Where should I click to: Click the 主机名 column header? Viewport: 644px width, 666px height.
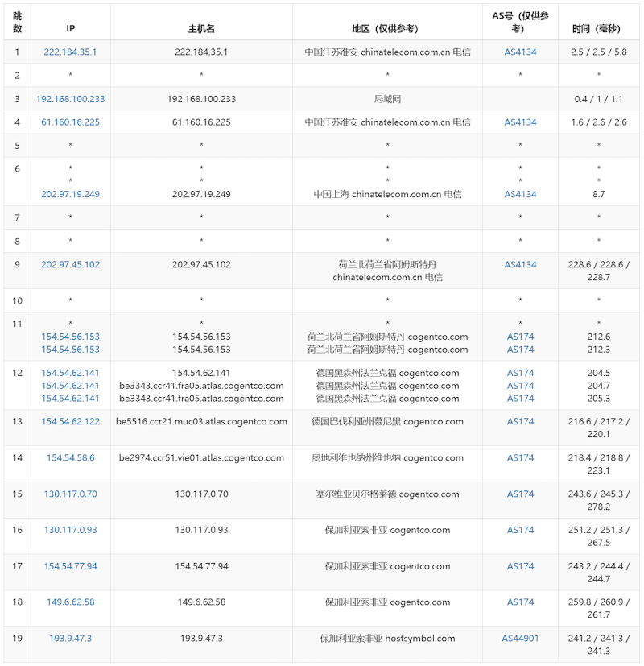(x=201, y=29)
